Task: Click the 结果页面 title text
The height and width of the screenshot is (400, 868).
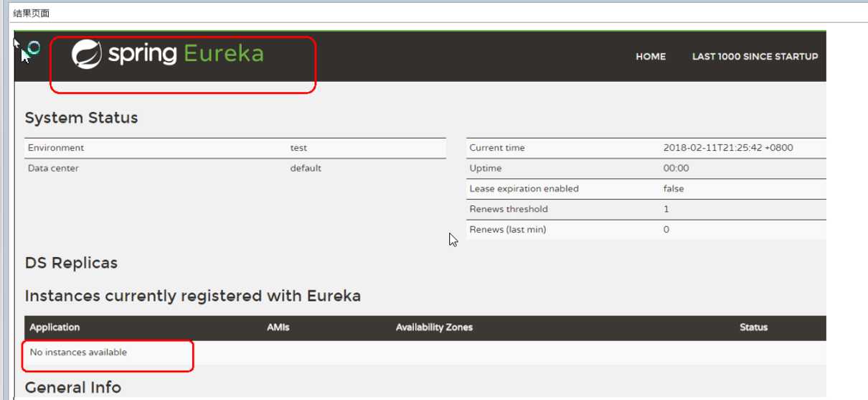Action: (32, 14)
